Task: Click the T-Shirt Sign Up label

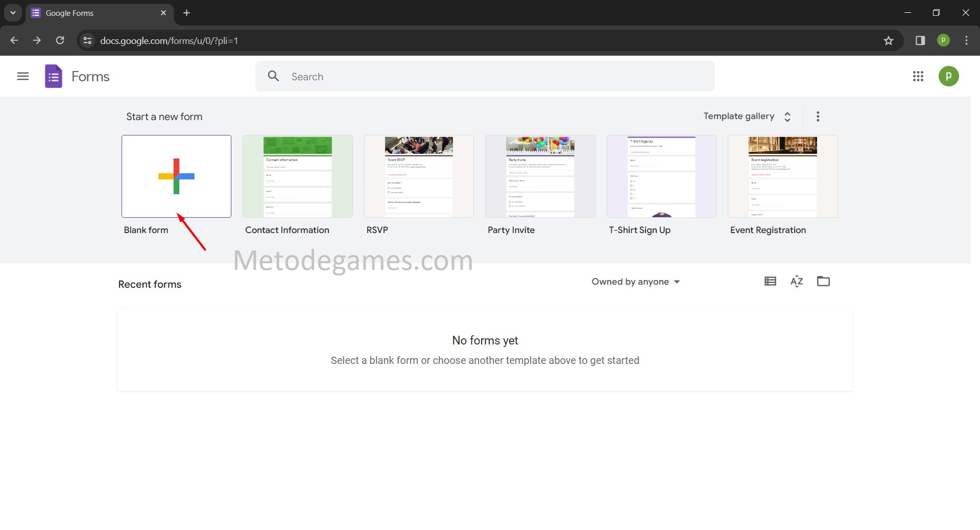Action: pos(639,230)
